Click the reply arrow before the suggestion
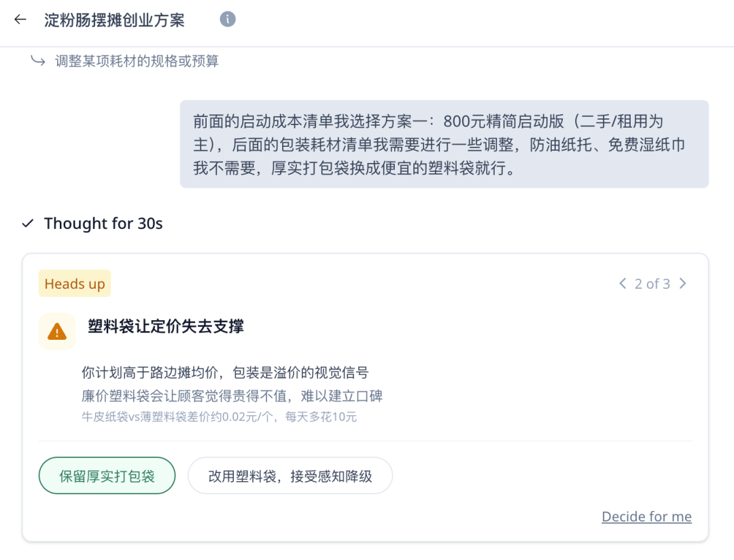The height and width of the screenshot is (560, 734). pyautogui.click(x=37, y=61)
